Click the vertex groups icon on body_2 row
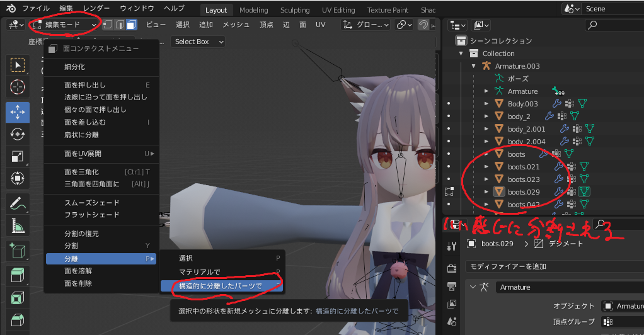Viewport: 644px width, 335px height. [562, 116]
